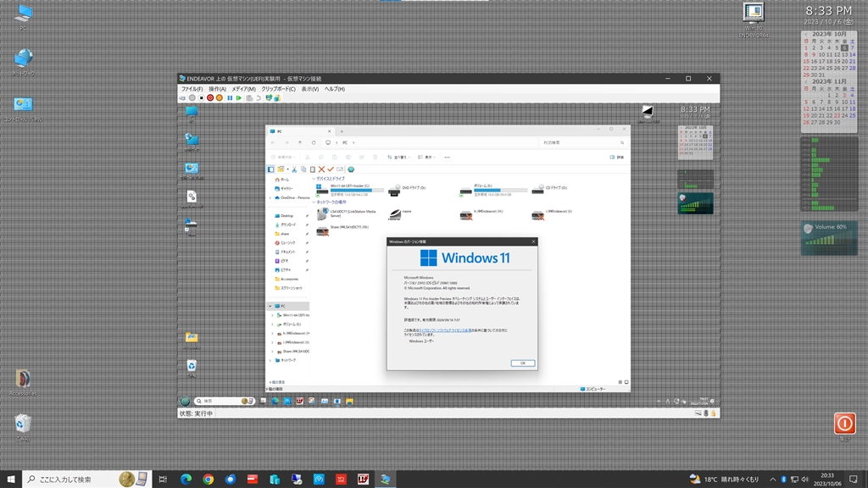Select the LS410DC7f LinkStation Media Server item
Screen dimensions: 868x488
point(347,213)
